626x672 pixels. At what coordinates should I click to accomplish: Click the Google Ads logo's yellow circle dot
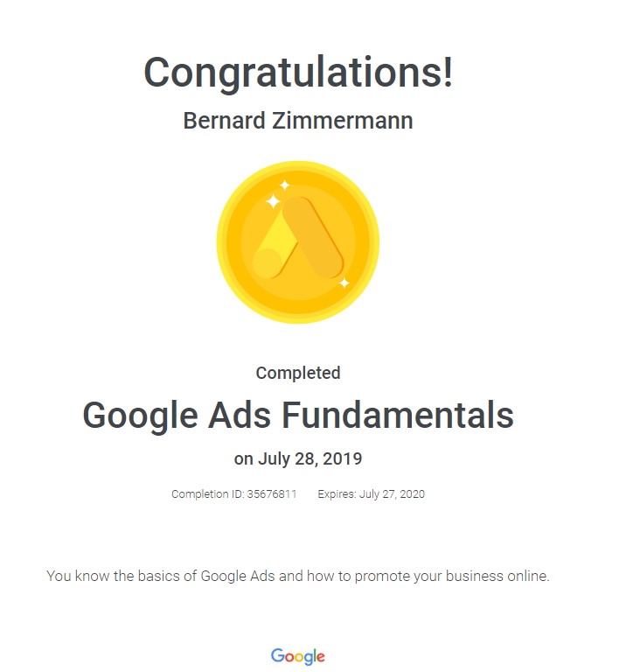[268, 262]
